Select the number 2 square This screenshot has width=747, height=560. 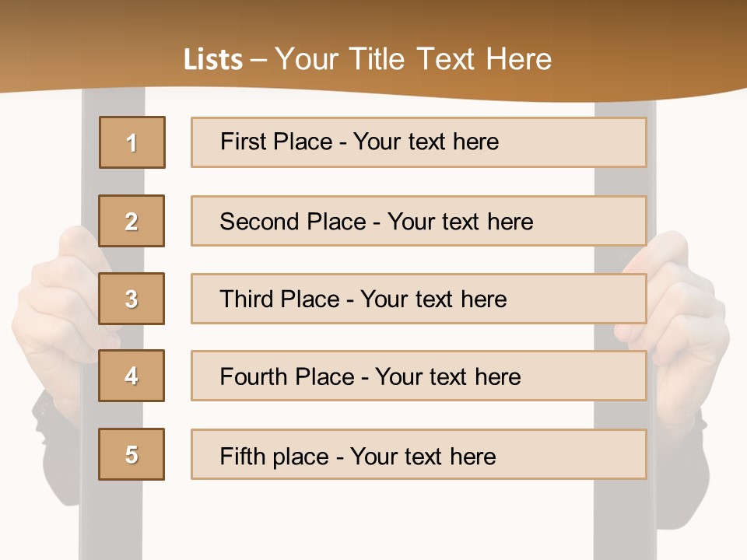click(x=132, y=221)
